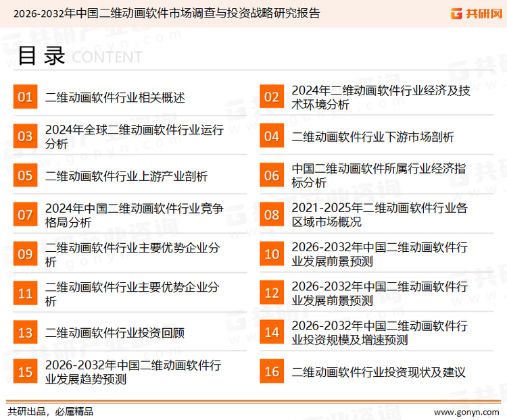Select the orange 07 chapter number box
The height and width of the screenshot is (420, 507).
(x=25, y=215)
